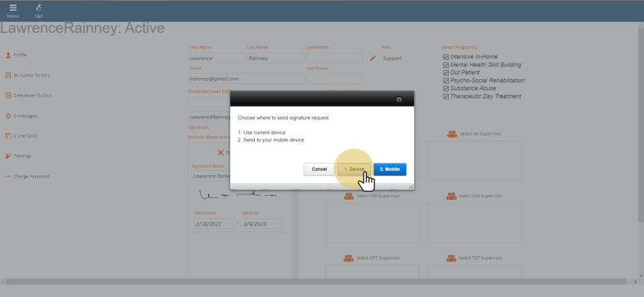The image size is (644, 297).
Task: Toggle the Substance Abuse checkbox
Action: pyautogui.click(x=446, y=88)
